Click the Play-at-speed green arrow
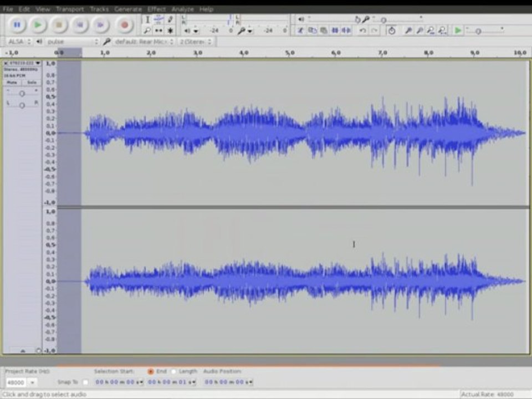 coord(458,30)
